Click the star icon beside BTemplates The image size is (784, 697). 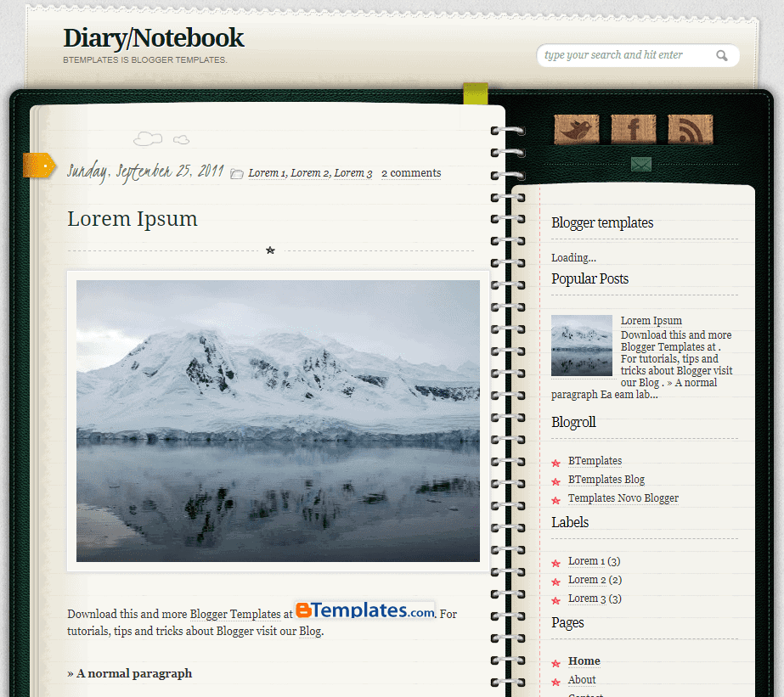click(556, 464)
